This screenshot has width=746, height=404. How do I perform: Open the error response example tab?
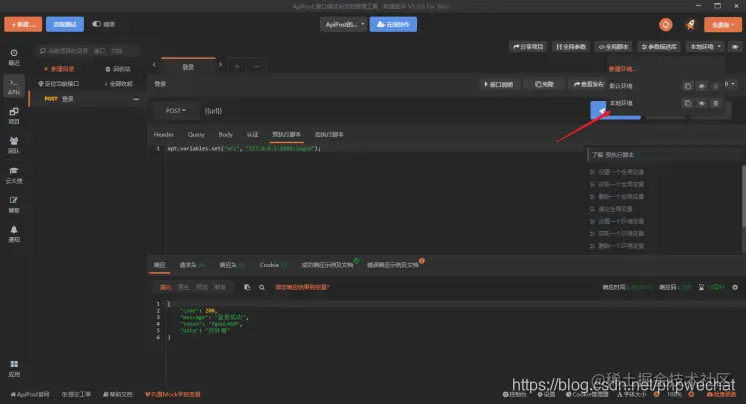pos(393,265)
